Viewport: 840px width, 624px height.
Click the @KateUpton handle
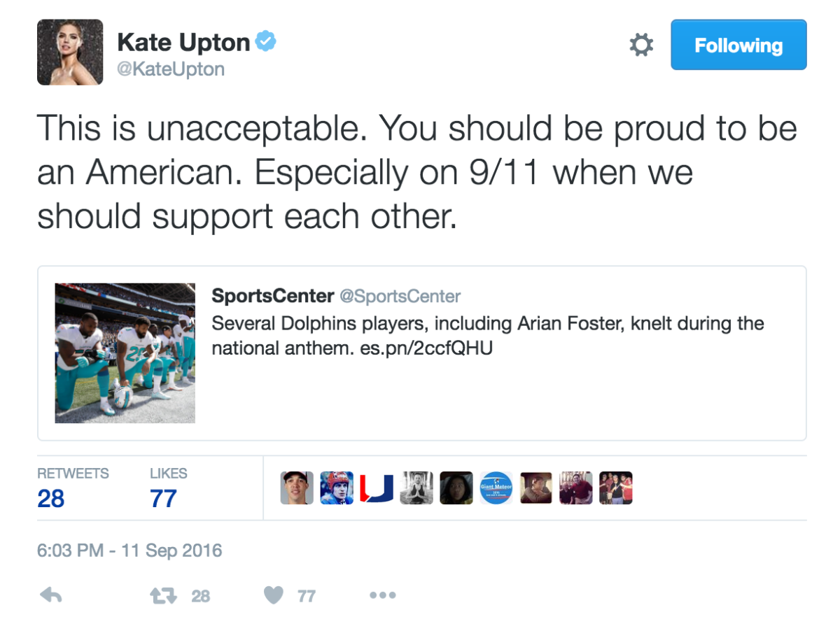[x=171, y=69]
